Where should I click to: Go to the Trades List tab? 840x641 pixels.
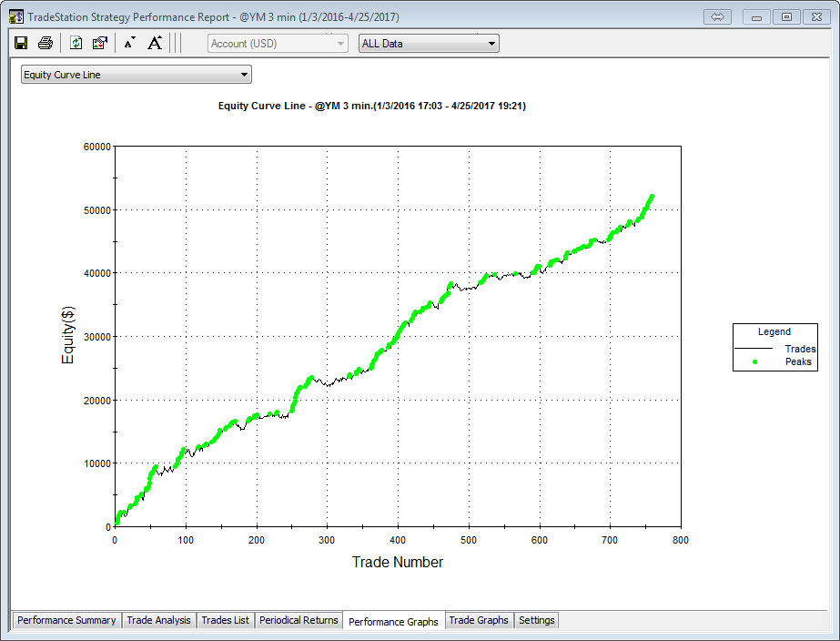[x=225, y=620]
